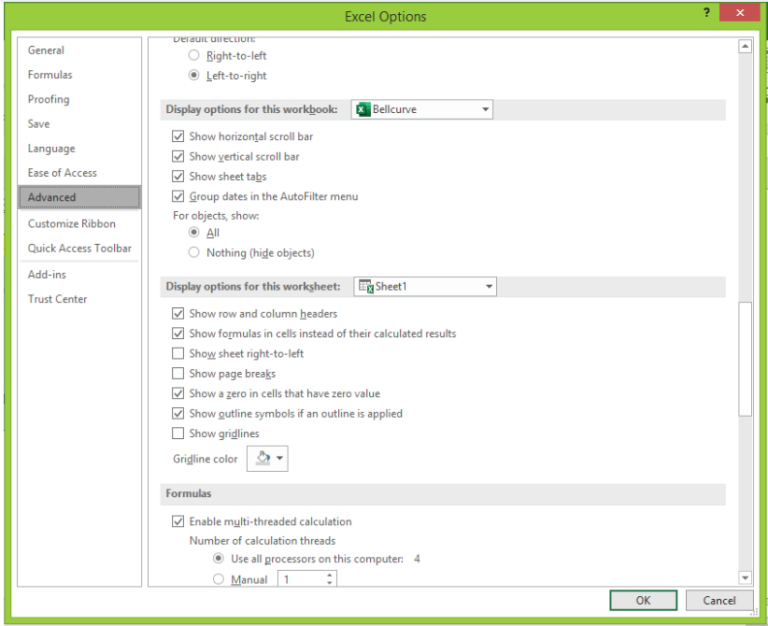Image resolution: width=768 pixels, height=626 pixels.
Task: Toggle Show formulas in cells checkbox
Action: (178, 333)
